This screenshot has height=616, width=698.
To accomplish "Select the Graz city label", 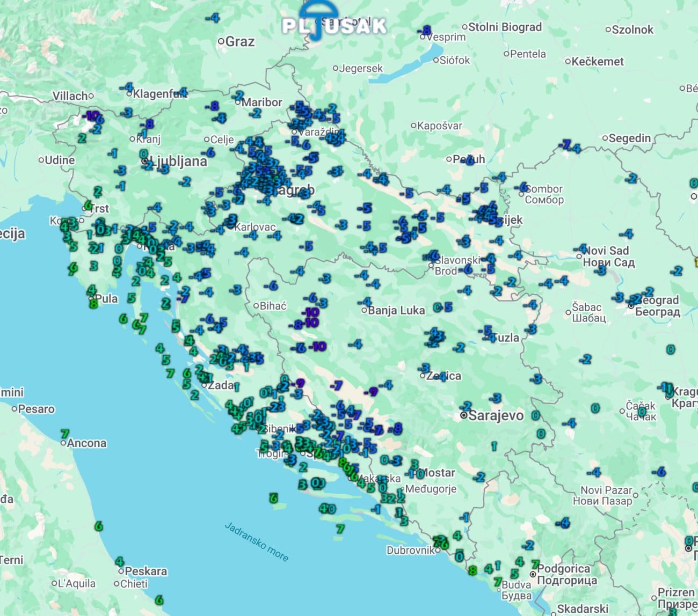I will pyautogui.click(x=239, y=41).
